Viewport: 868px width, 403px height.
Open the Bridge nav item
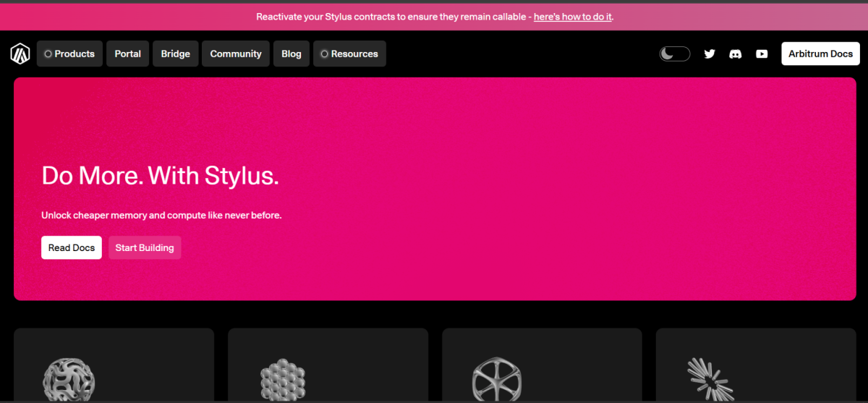[x=176, y=54]
